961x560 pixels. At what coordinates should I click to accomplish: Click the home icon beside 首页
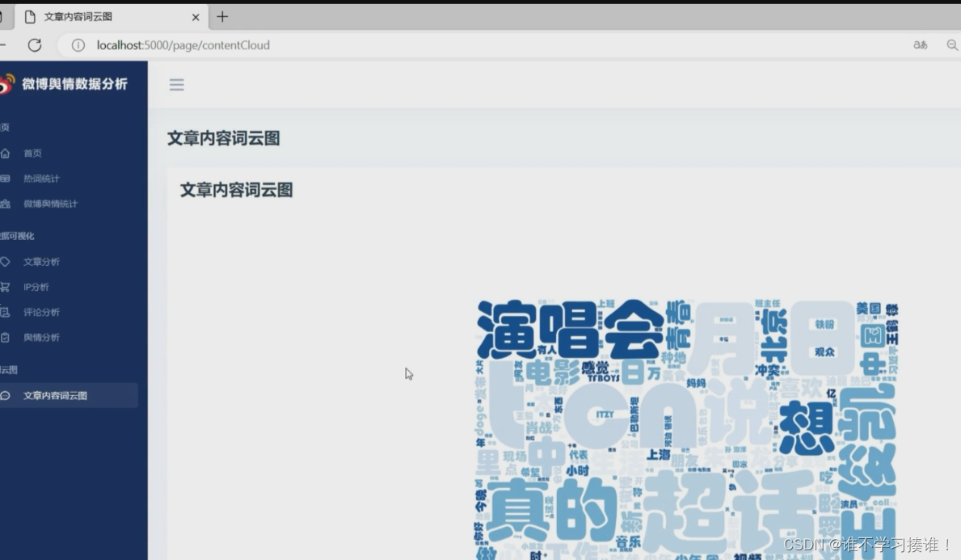[x=5, y=154]
